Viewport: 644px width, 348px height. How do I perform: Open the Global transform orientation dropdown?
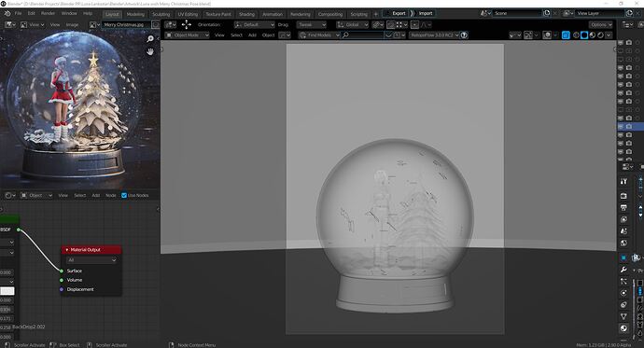click(x=352, y=24)
